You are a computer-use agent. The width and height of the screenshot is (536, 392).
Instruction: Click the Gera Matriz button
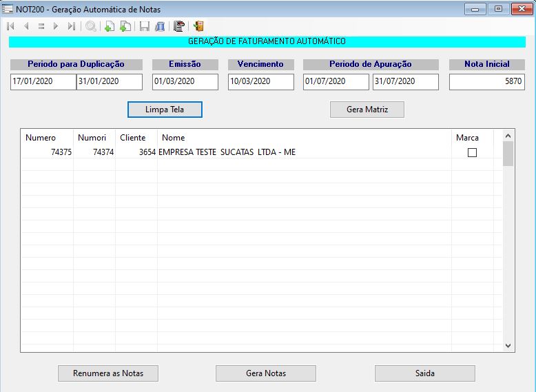point(367,110)
